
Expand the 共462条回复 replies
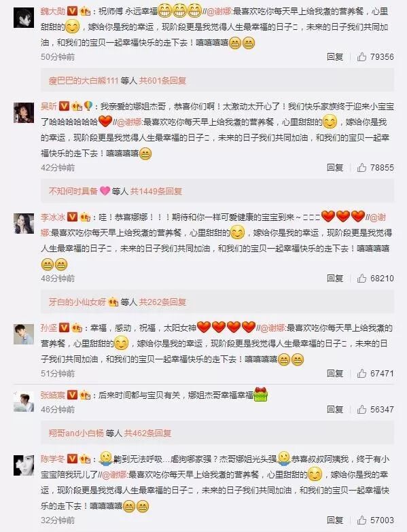(148, 433)
